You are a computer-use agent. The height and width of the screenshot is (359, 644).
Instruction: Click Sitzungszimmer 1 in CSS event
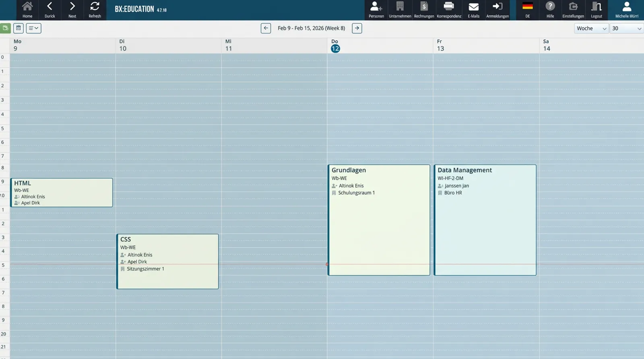pos(145,269)
